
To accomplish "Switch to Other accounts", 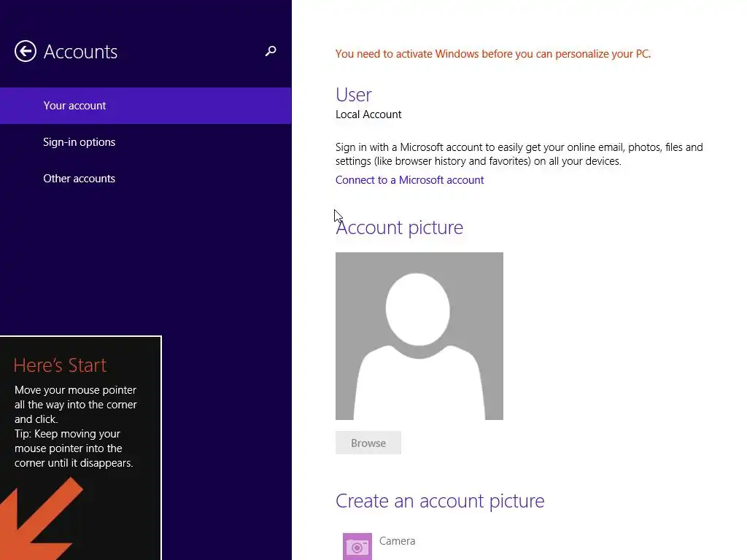I will point(145,179).
